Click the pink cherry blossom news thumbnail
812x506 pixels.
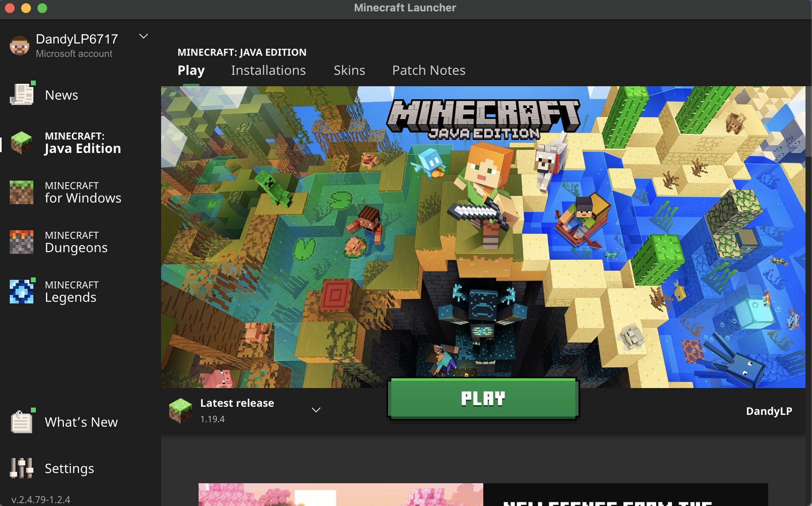point(341,495)
